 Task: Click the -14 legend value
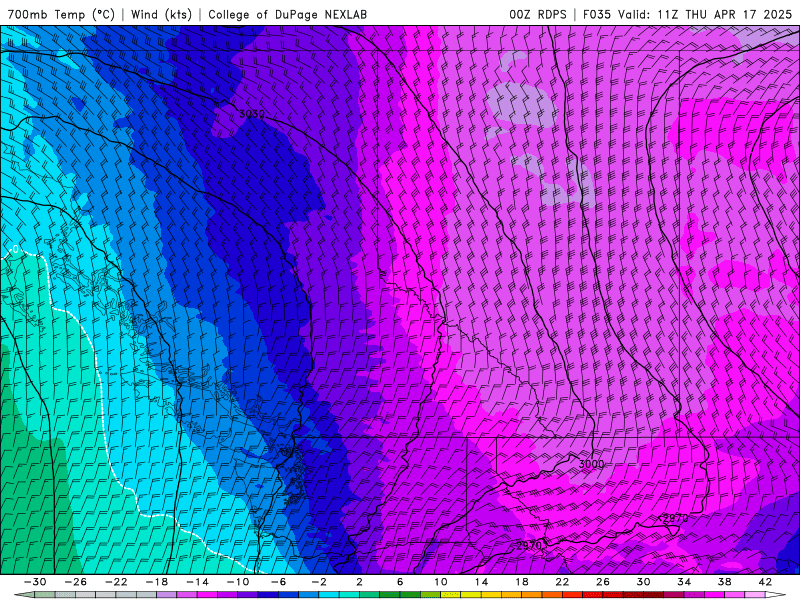coord(197,582)
